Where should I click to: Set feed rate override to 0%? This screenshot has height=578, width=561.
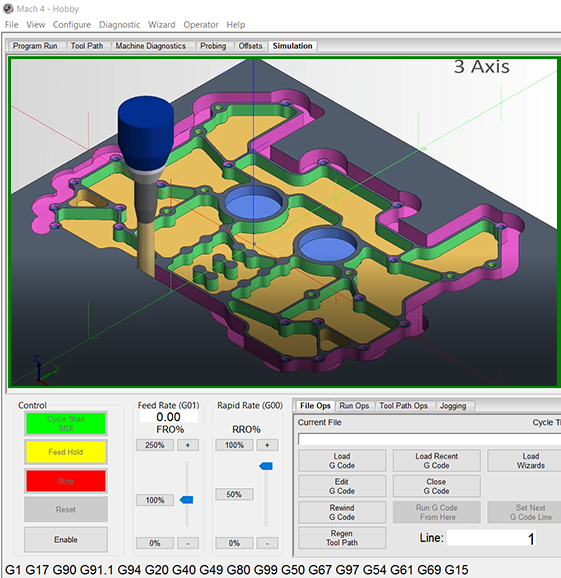(155, 543)
